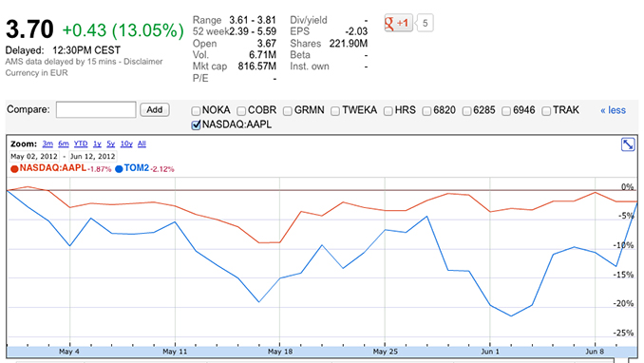Click the -1.87% AAPL change label
Image resolution: width=644 pixels, height=363 pixels.
pos(100,169)
